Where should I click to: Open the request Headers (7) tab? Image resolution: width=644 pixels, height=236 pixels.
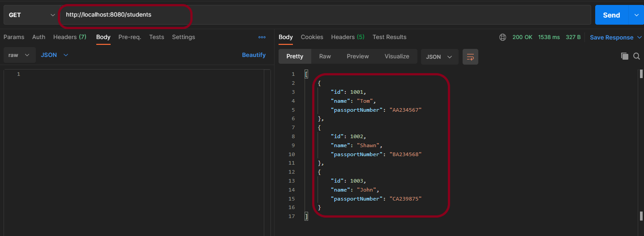pyautogui.click(x=69, y=37)
